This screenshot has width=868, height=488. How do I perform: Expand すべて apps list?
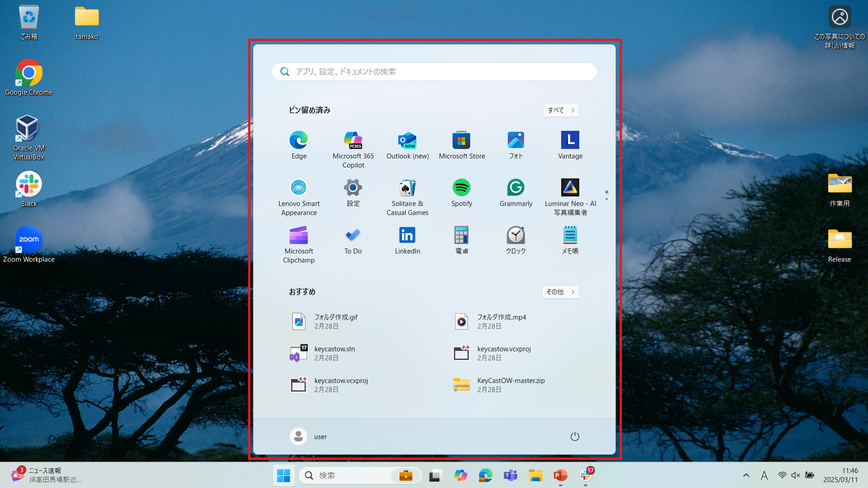point(561,110)
